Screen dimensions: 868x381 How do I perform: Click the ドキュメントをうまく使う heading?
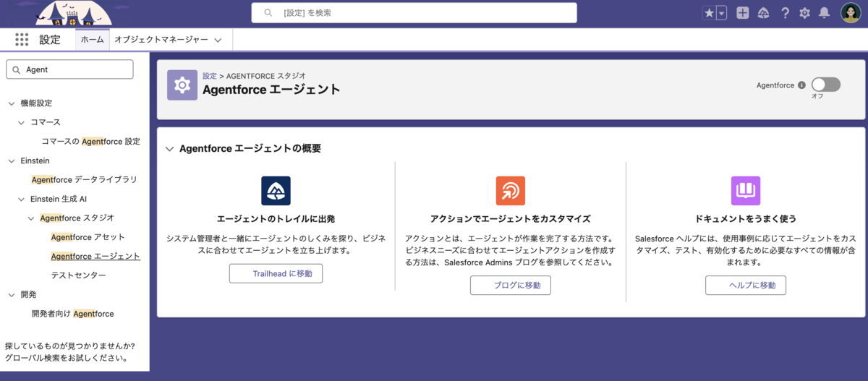(746, 218)
